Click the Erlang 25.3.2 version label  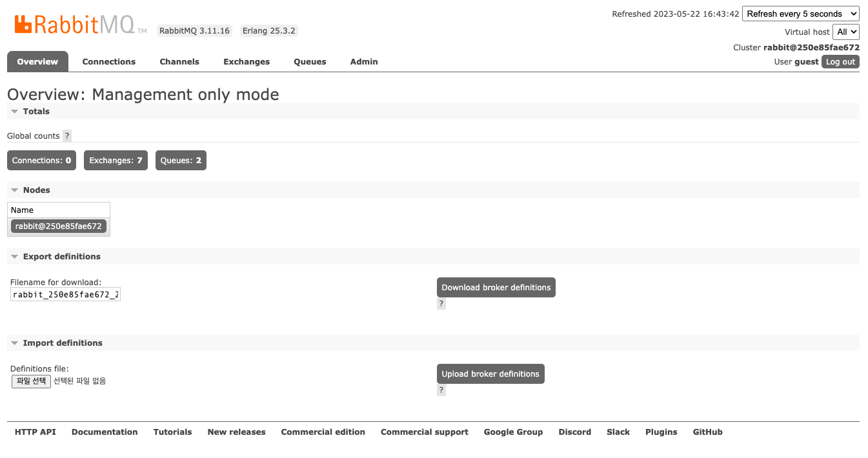click(x=269, y=30)
